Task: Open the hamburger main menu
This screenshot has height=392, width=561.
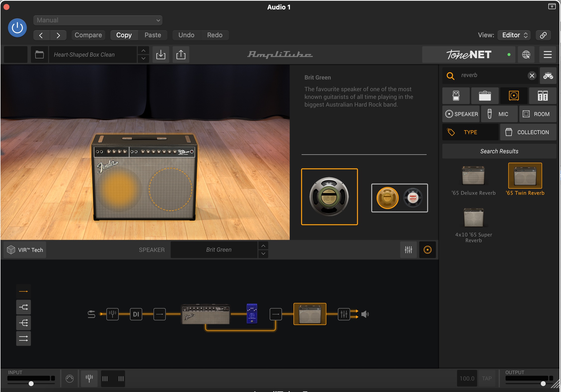Action: [x=548, y=54]
